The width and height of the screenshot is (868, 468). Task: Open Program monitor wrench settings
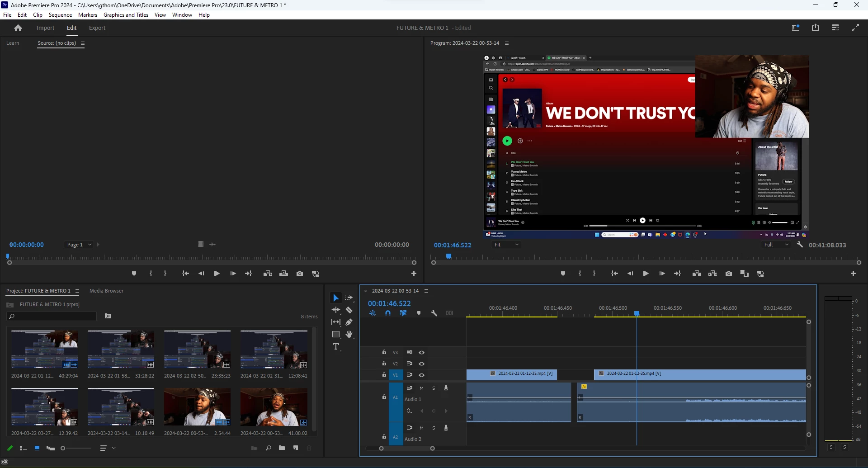[800, 245]
